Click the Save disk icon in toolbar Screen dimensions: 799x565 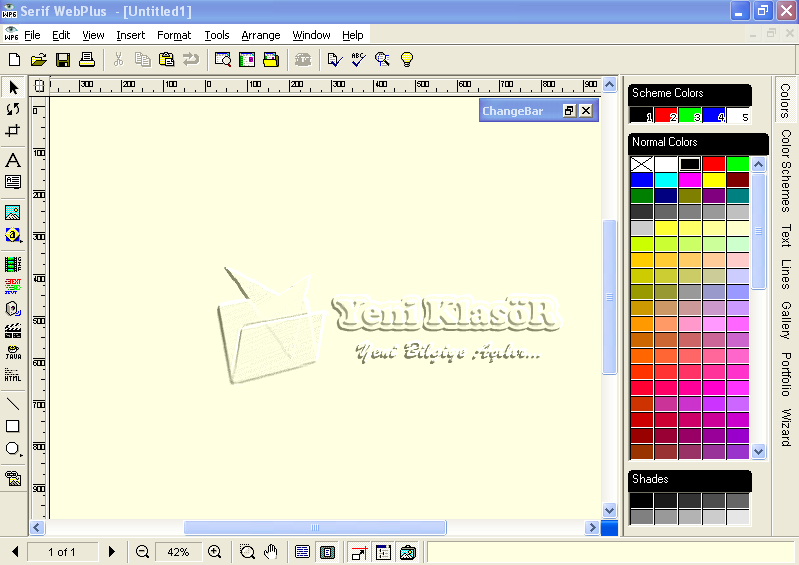pos(63,60)
